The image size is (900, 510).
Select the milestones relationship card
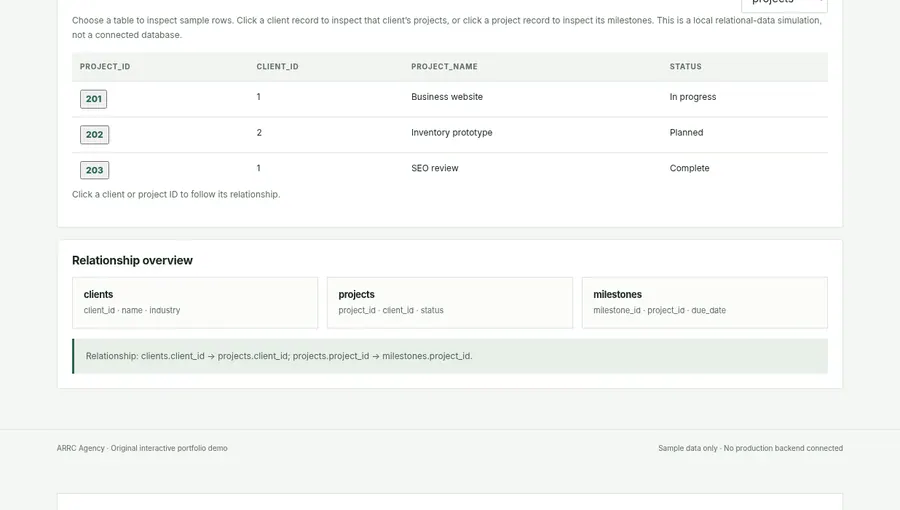(x=705, y=303)
